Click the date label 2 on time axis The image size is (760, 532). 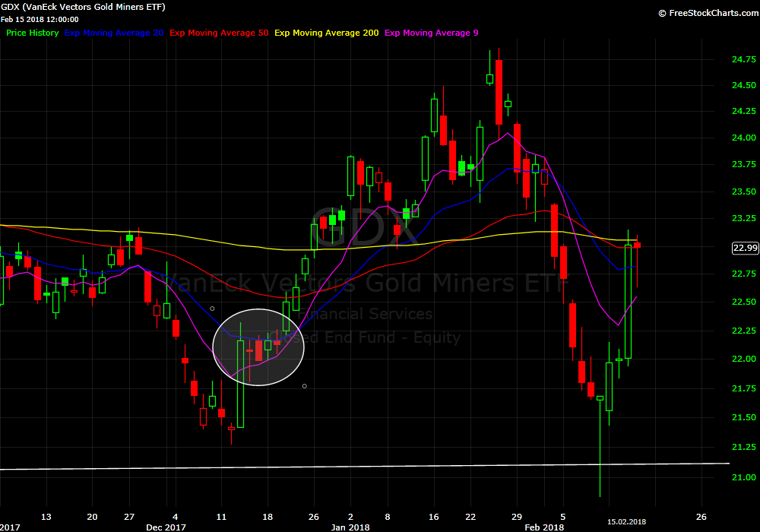(x=350, y=517)
